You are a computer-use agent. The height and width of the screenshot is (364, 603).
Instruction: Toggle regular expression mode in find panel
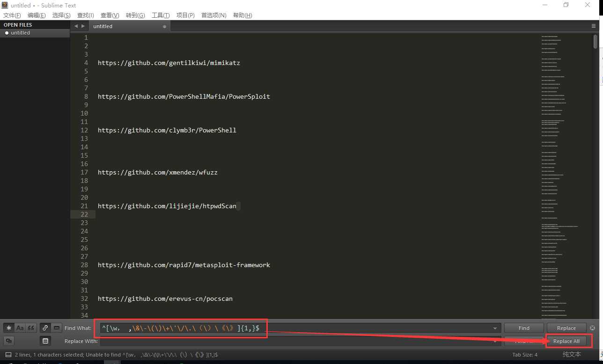(x=9, y=328)
